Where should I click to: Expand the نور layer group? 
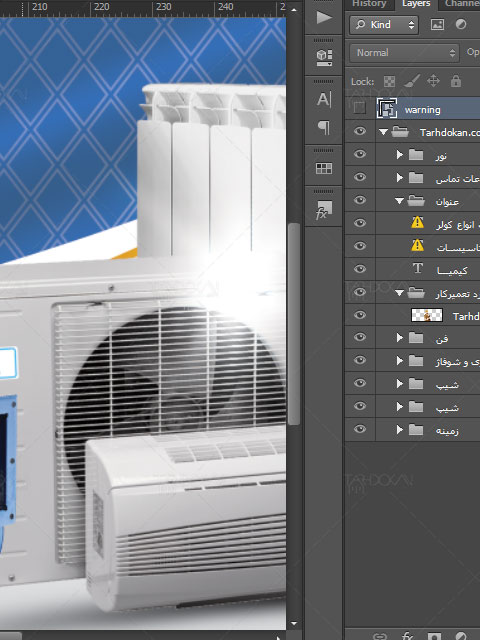[400, 154]
